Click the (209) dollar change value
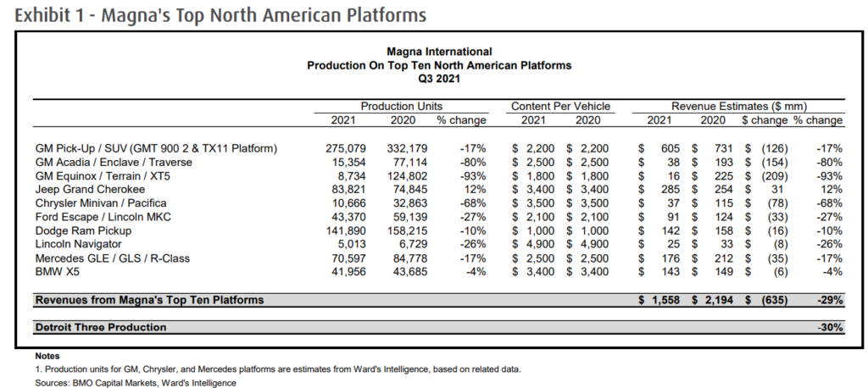This screenshot has height=388, width=868. [x=775, y=176]
